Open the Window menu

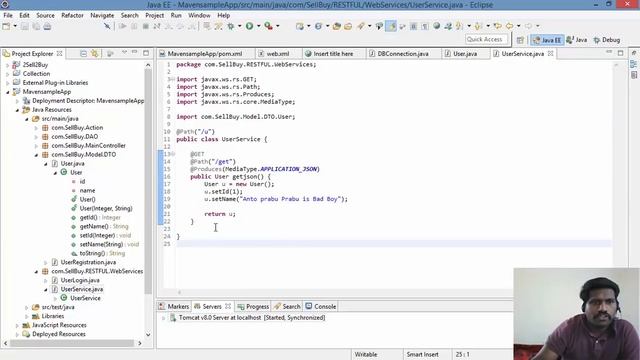(x=199, y=16)
